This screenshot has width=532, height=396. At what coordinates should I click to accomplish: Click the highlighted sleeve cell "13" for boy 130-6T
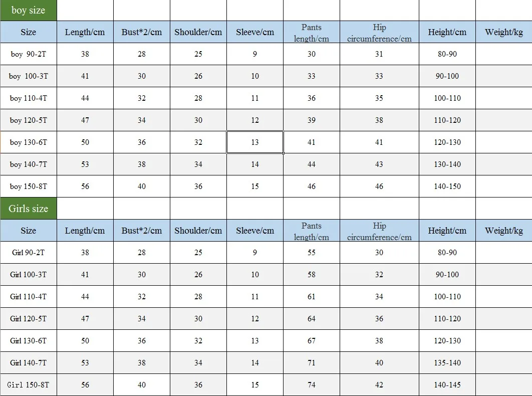[x=255, y=142]
